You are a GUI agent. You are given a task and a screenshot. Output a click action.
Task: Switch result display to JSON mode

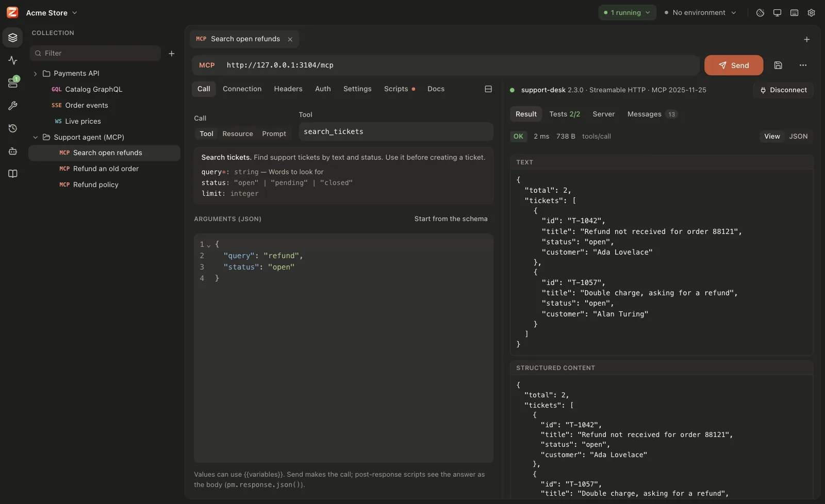(798, 137)
